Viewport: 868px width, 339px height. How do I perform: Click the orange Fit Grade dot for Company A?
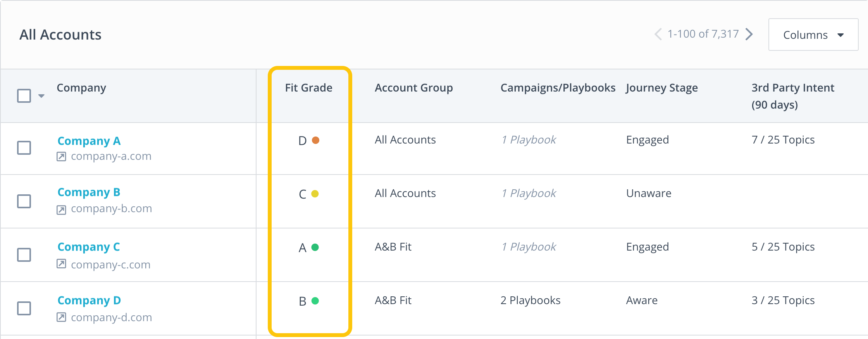[x=316, y=141]
